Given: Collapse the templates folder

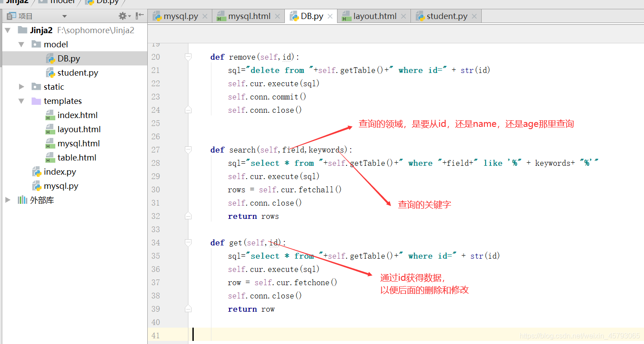Looking at the screenshot, I should click(x=21, y=101).
